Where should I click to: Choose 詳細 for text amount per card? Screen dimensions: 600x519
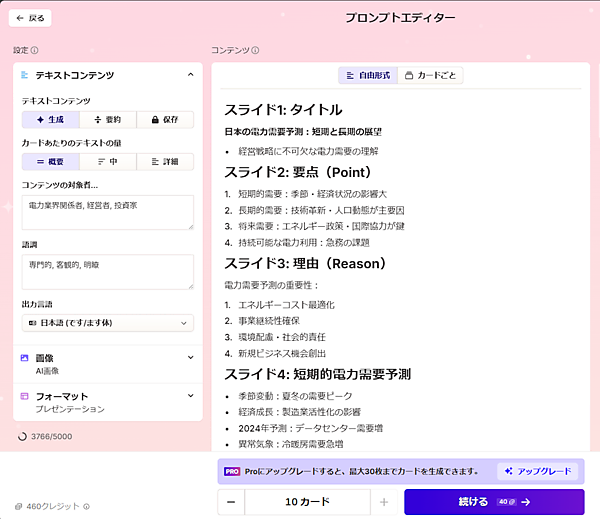click(x=164, y=161)
